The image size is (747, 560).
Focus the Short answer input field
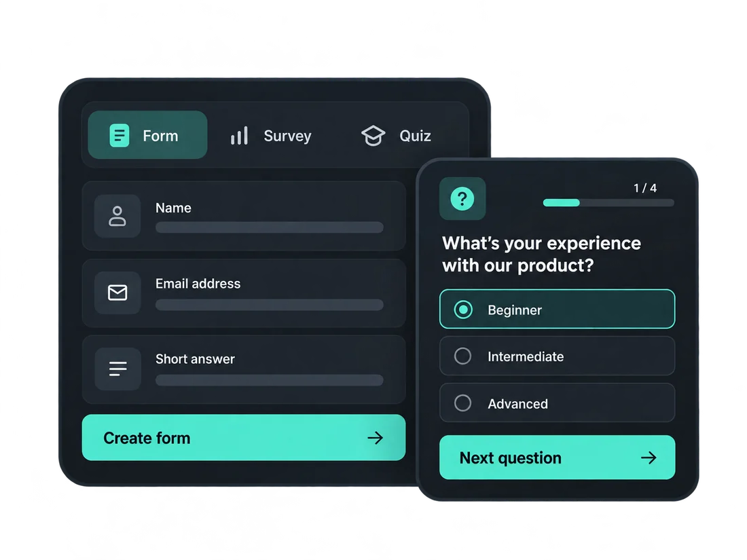pyautogui.click(x=269, y=380)
